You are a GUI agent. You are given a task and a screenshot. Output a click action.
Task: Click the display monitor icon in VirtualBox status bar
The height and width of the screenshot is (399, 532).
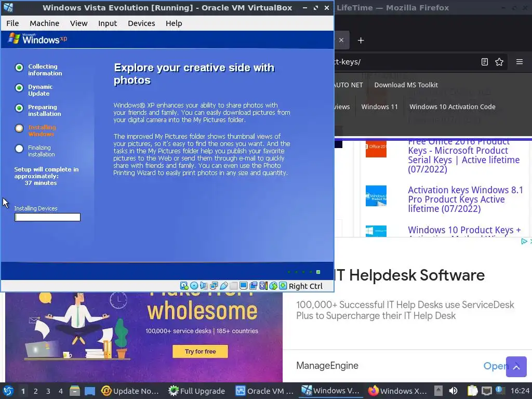pyautogui.click(x=243, y=286)
